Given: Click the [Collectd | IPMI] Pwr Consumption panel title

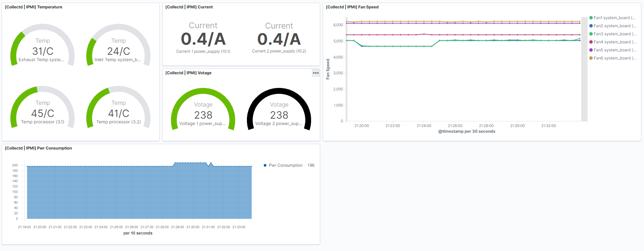Looking at the screenshot, I should click(38, 148).
